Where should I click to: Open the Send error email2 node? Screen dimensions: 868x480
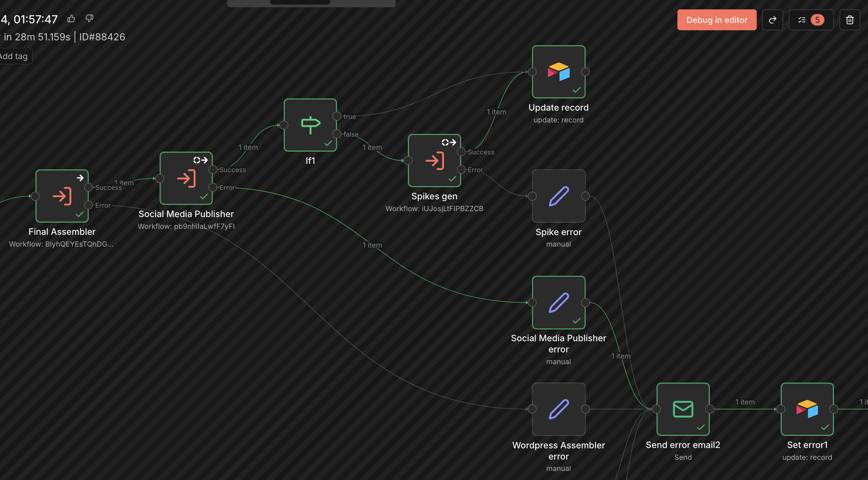[683, 409]
